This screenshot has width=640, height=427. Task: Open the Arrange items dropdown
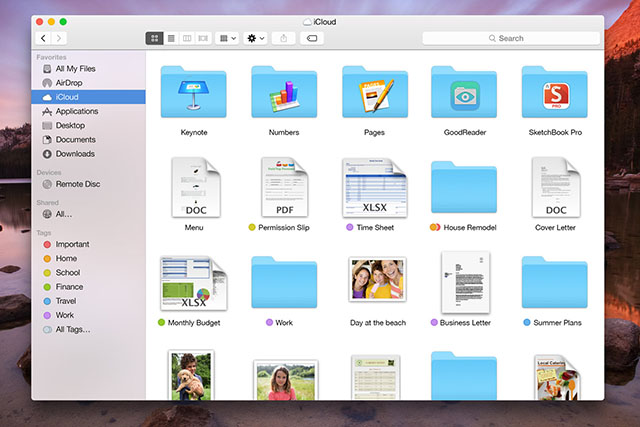(x=227, y=38)
